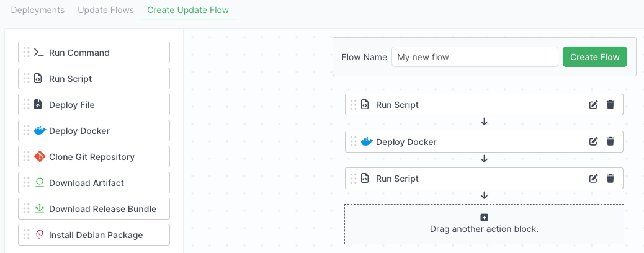Delete the first Run Script step
This screenshot has width=644, height=253.
click(610, 105)
